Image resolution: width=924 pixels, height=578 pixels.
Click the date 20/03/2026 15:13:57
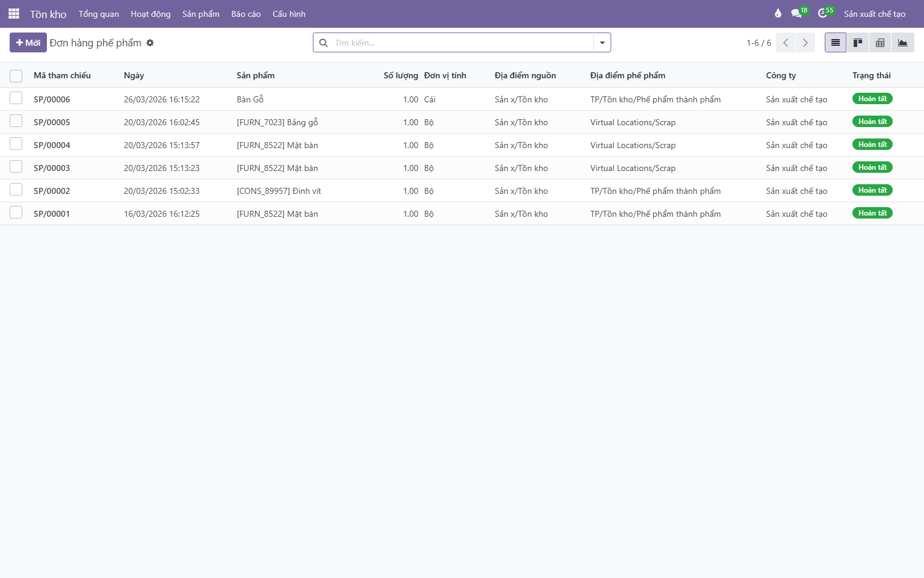point(162,145)
